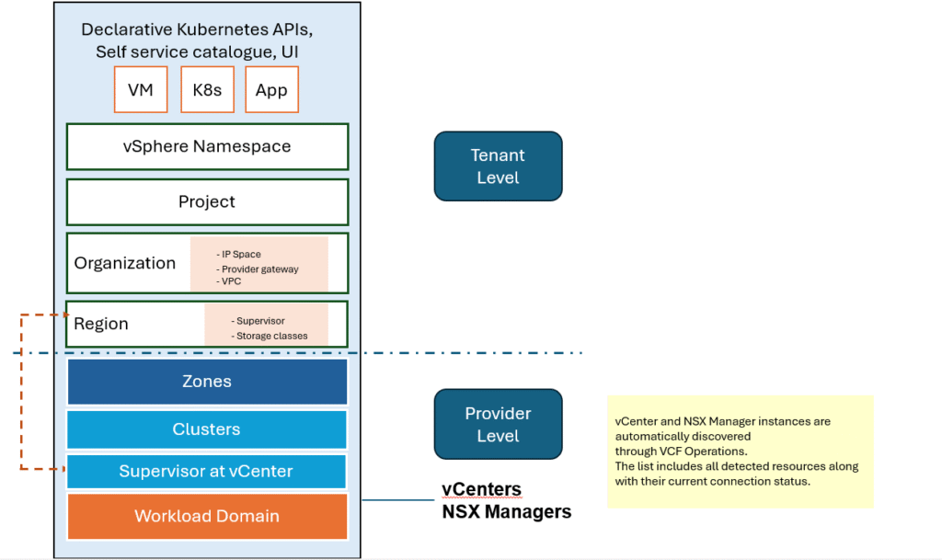Click the Provider Level badge

coord(498,425)
